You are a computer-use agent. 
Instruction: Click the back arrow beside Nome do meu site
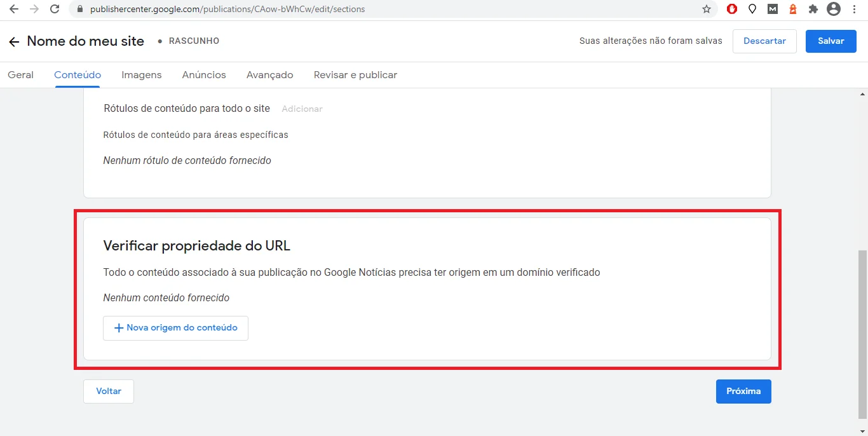(x=14, y=42)
